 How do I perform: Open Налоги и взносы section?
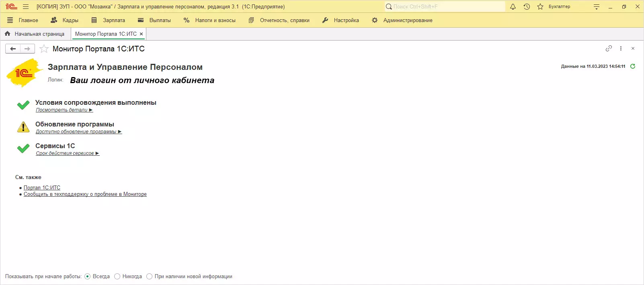click(x=209, y=20)
